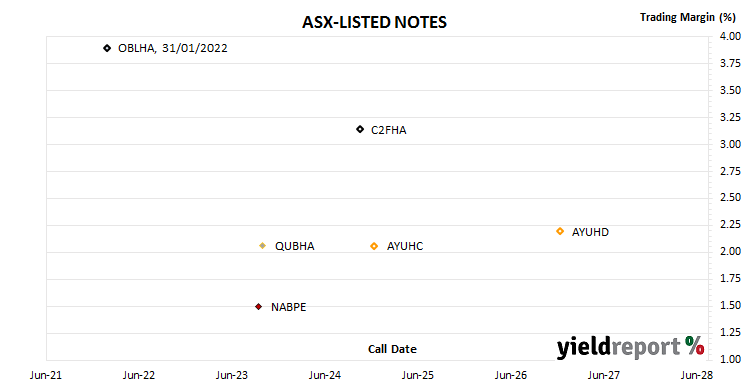Select the Trading Margin (%) axis title

(688, 17)
